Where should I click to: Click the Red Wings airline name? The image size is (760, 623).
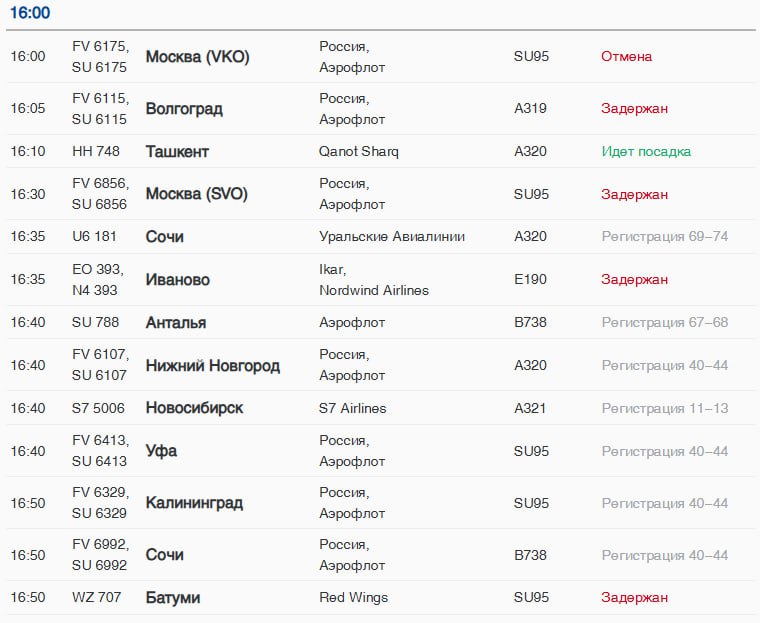pos(353,598)
